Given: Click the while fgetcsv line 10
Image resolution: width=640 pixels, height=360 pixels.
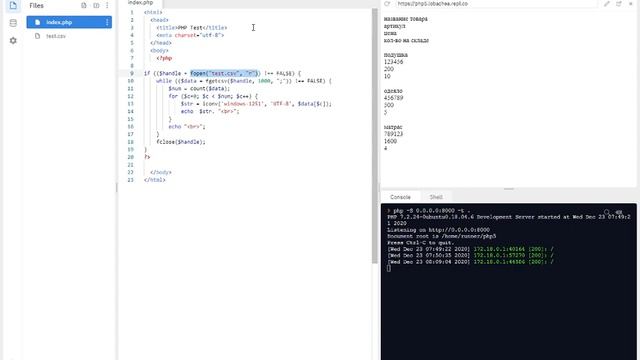Looking at the screenshot, I should tap(244, 81).
